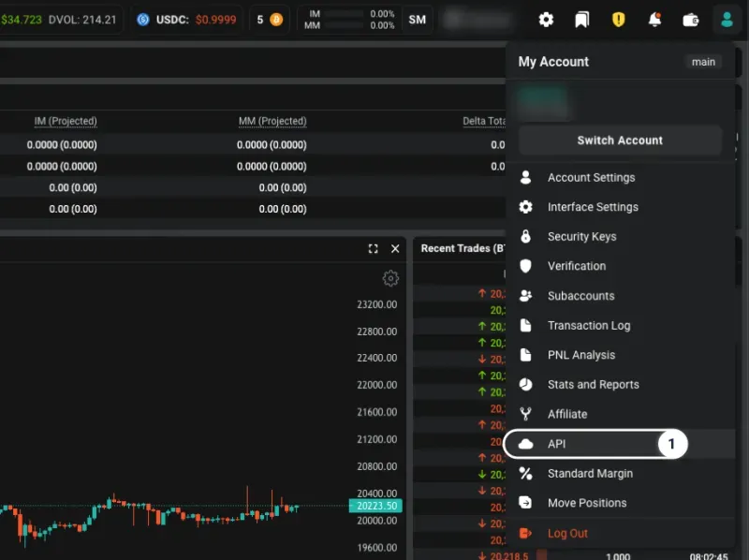Image resolution: width=749 pixels, height=560 pixels.
Task: Open the settings gear in top bar
Action: (x=546, y=20)
